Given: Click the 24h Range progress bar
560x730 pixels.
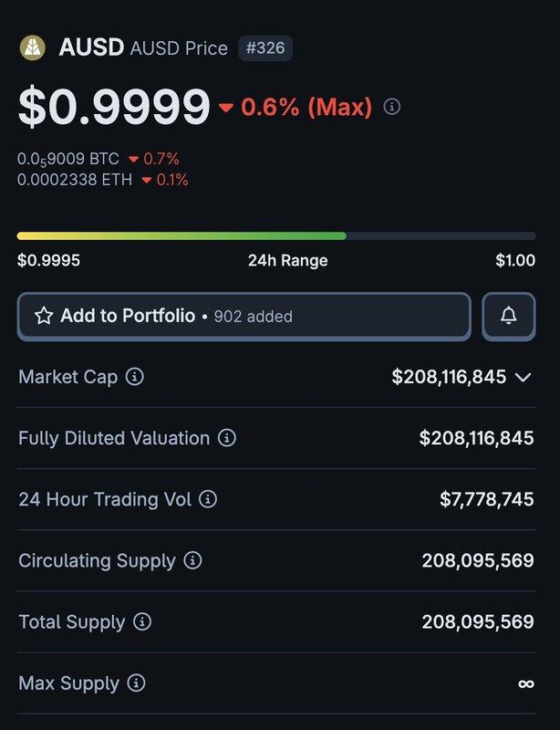Looking at the screenshot, I should coord(276,236).
